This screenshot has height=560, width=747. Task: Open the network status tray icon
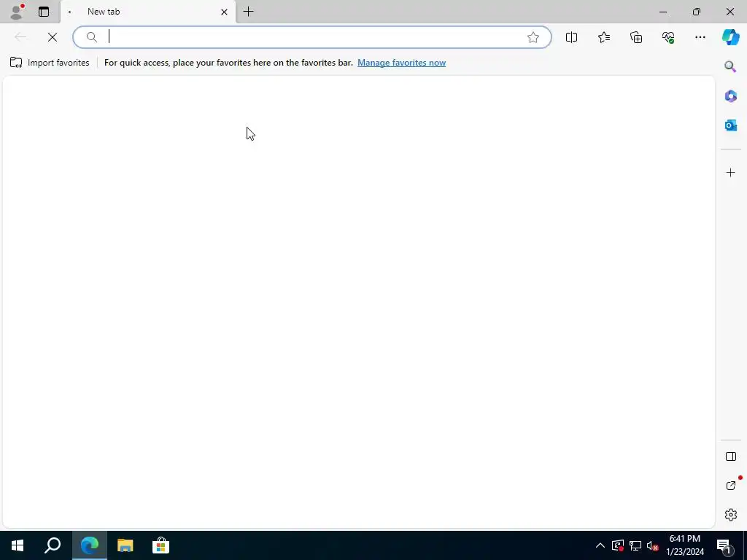click(635, 545)
